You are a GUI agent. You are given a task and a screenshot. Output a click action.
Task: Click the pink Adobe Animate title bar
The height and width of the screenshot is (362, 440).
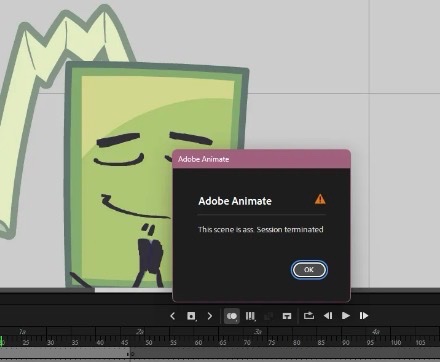pos(261,159)
